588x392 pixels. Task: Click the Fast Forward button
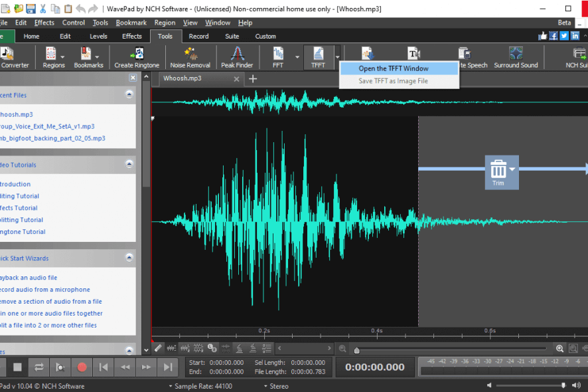tap(146, 367)
